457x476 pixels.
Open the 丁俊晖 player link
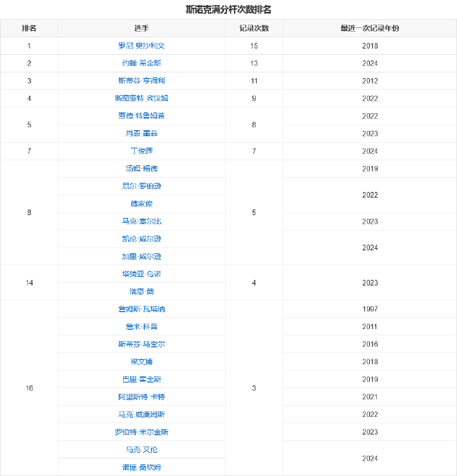click(x=141, y=151)
